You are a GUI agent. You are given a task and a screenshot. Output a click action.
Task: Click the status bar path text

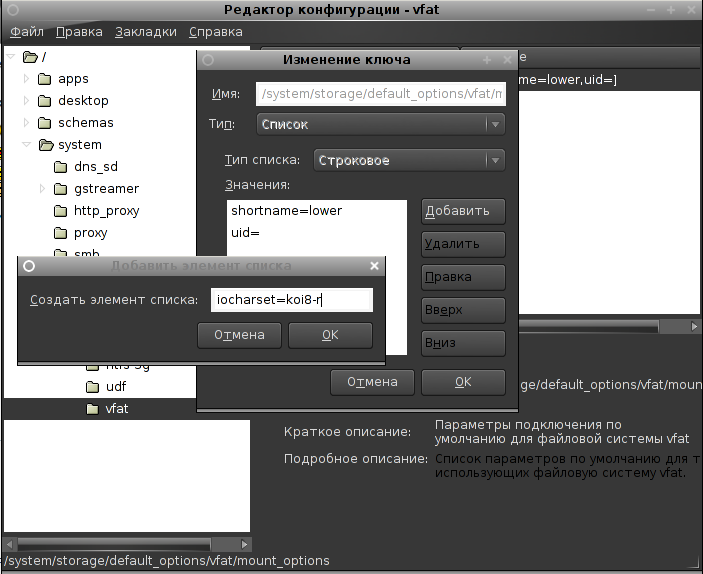167,561
